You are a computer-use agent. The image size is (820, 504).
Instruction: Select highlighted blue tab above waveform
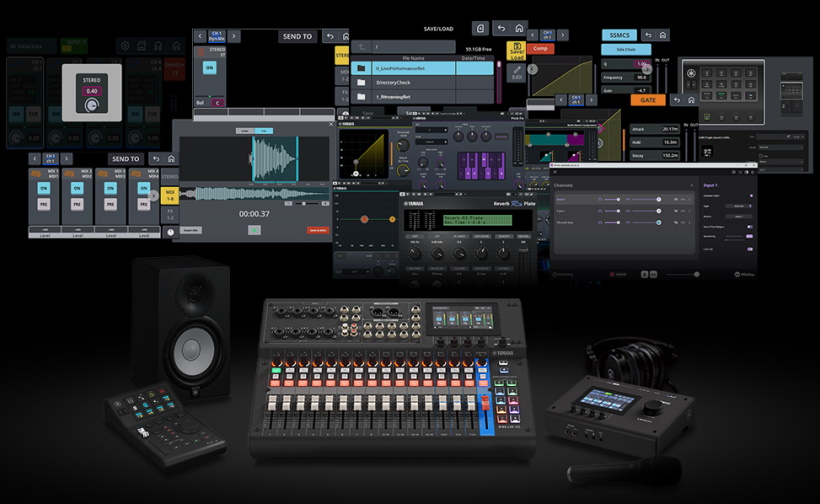264,131
